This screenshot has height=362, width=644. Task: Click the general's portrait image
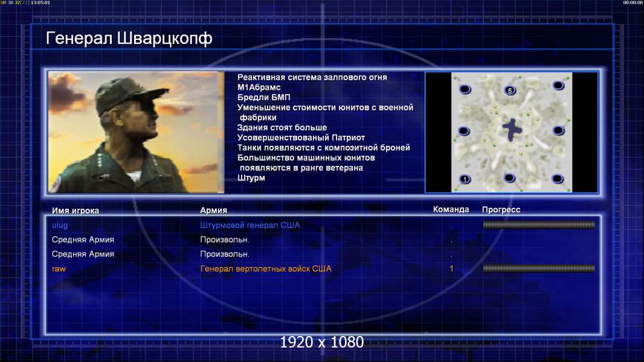tap(137, 132)
